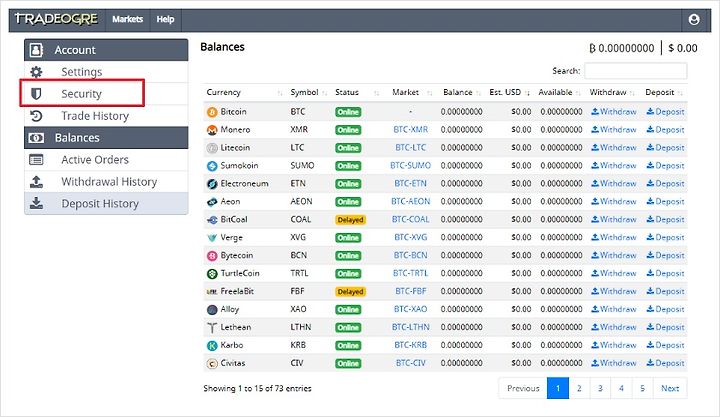Click the Online status badge for Bitcoin
This screenshot has height=417, width=720.
(x=348, y=112)
